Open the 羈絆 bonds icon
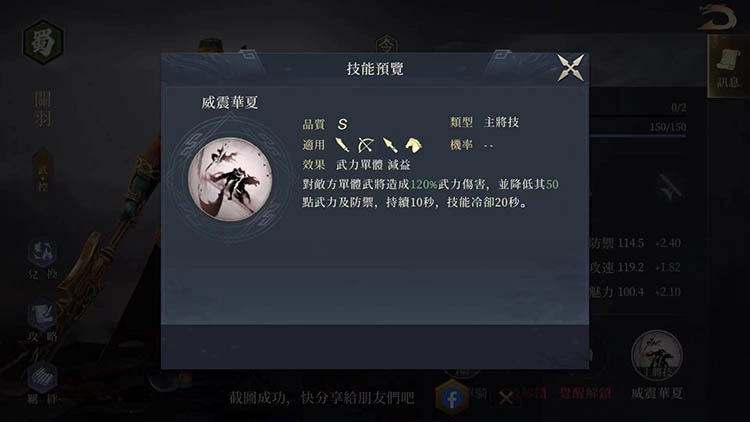 click(x=43, y=384)
